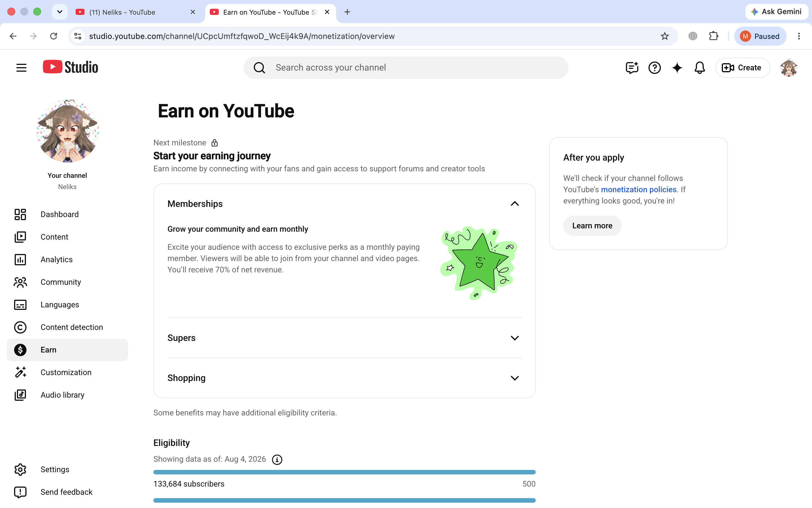Image resolution: width=812 pixels, height=508 pixels.
Task: Click the Next milestone lock icon
Action: coord(214,143)
